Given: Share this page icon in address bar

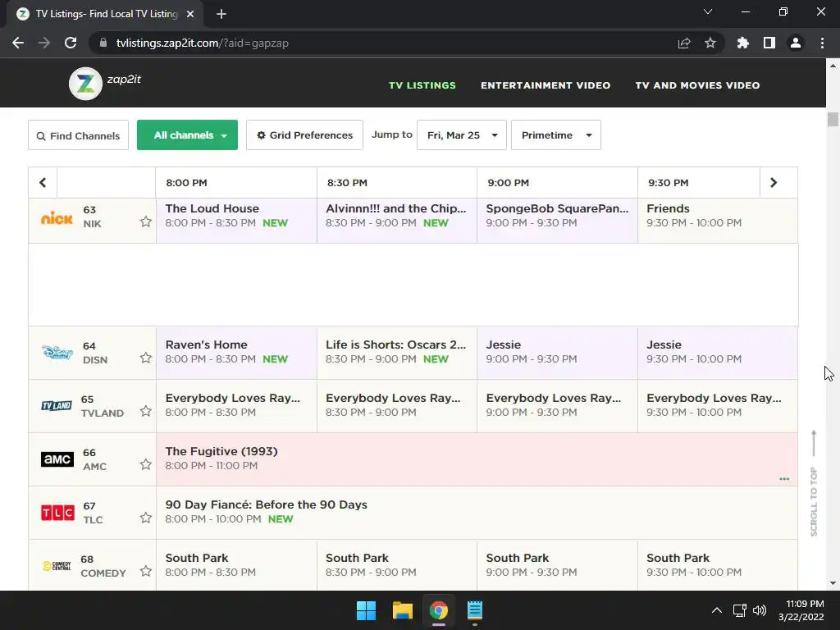Looking at the screenshot, I should (684, 43).
